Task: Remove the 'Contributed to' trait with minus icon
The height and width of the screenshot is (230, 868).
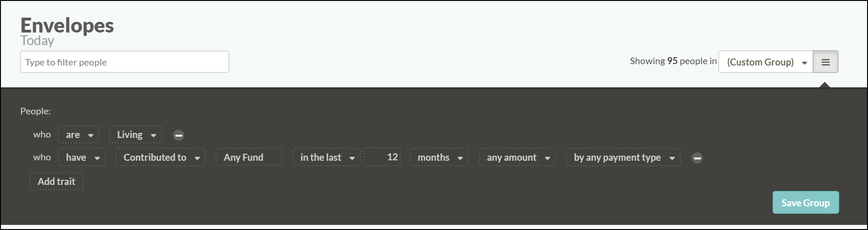Action: point(697,158)
